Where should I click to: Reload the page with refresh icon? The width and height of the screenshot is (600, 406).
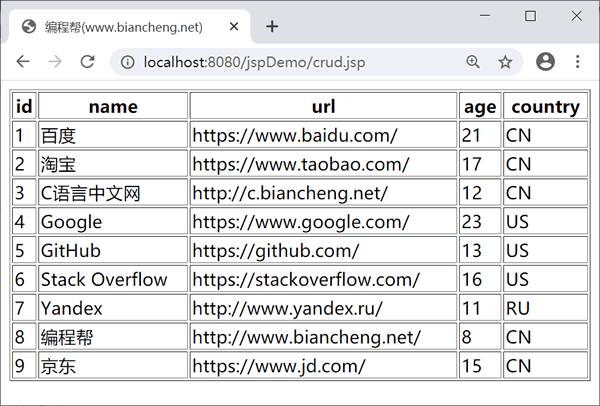coord(88,61)
